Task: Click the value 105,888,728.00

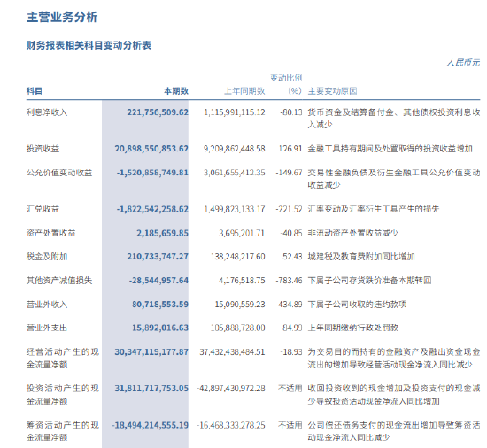Action: pos(238,328)
